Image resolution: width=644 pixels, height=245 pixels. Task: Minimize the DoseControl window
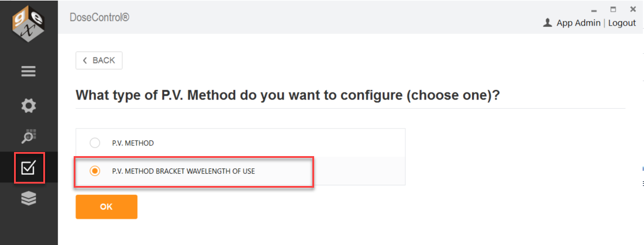tap(594, 9)
